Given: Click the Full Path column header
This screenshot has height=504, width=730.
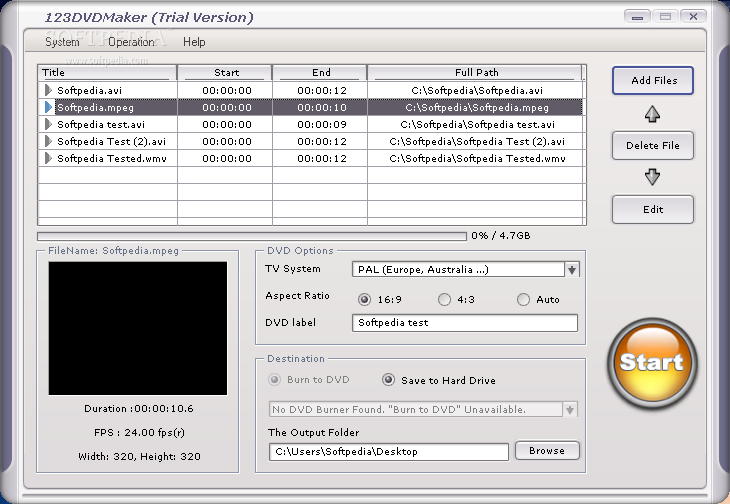Looking at the screenshot, I should pos(476,73).
